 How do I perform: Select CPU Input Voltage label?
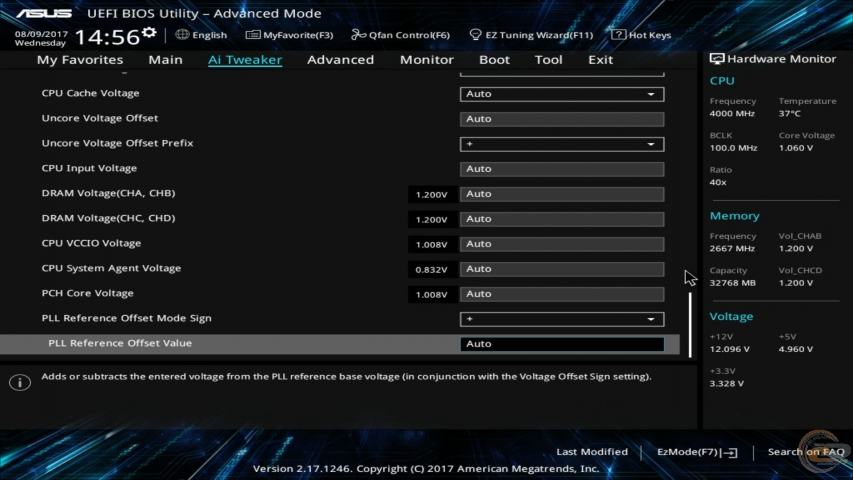[x=89, y=168]
